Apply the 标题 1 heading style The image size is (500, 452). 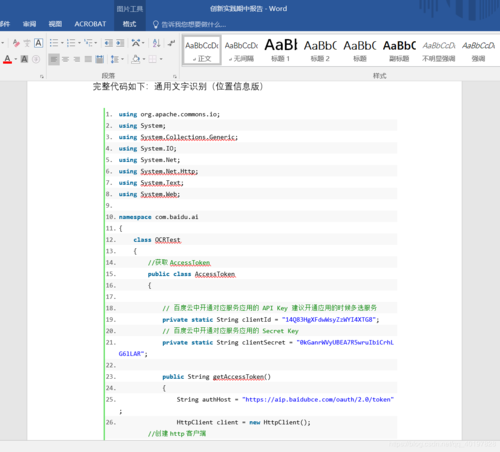pyautogui.click(x=280, y=50)
